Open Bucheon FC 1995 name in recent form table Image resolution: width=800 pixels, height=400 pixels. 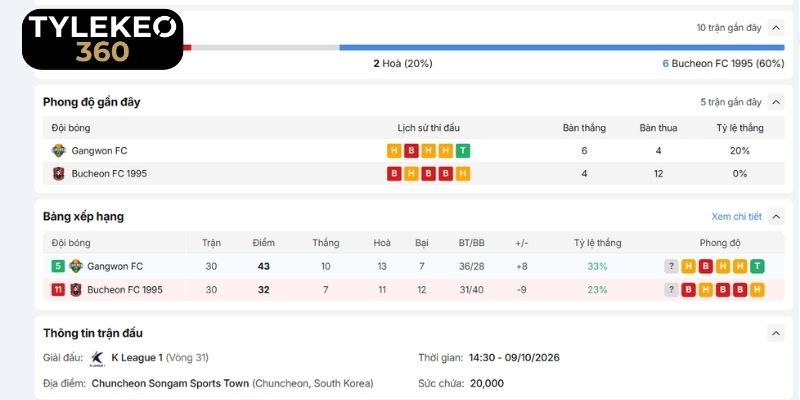coord(109,174)
